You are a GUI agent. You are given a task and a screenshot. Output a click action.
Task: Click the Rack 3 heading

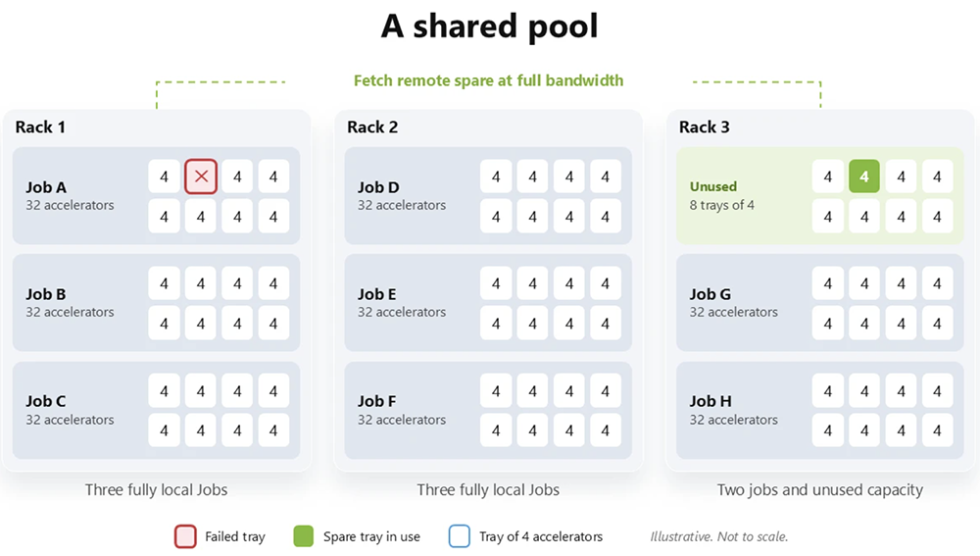point(705,126)
